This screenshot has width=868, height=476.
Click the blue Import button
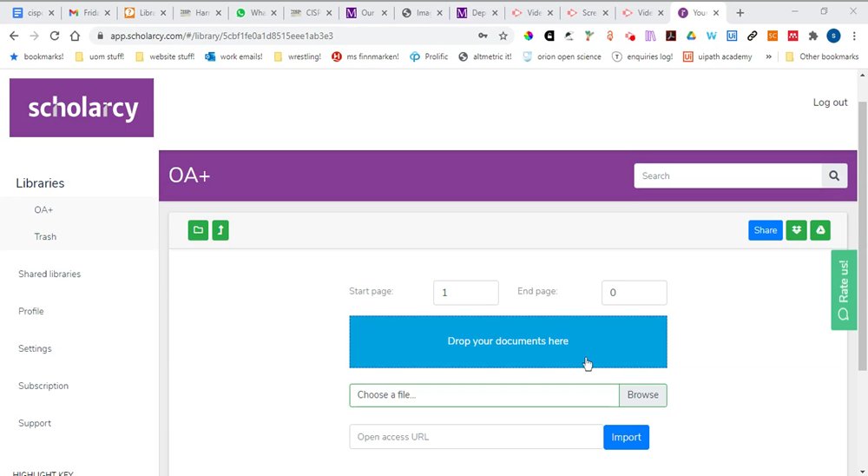click(626, 437)
